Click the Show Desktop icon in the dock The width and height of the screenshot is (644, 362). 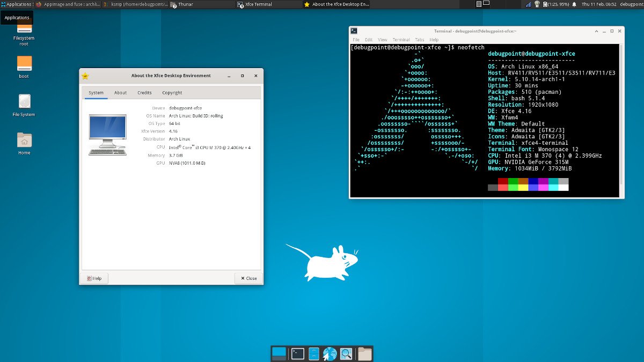pyautogui.click(x=279, y=353)
